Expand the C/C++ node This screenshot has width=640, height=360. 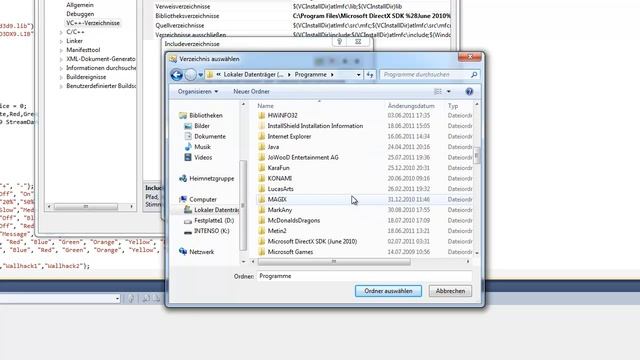(x=61, y=32)
